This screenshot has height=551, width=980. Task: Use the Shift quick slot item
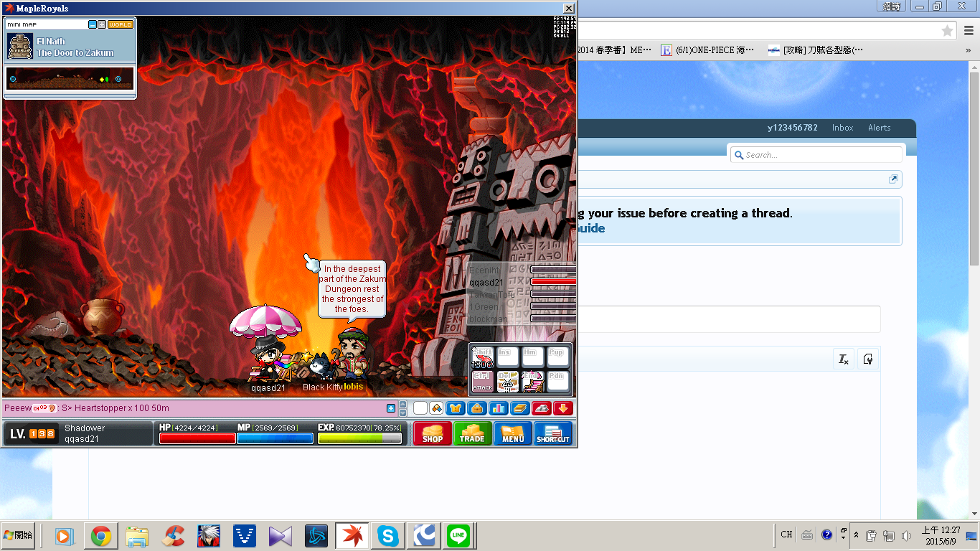point(483,357)
